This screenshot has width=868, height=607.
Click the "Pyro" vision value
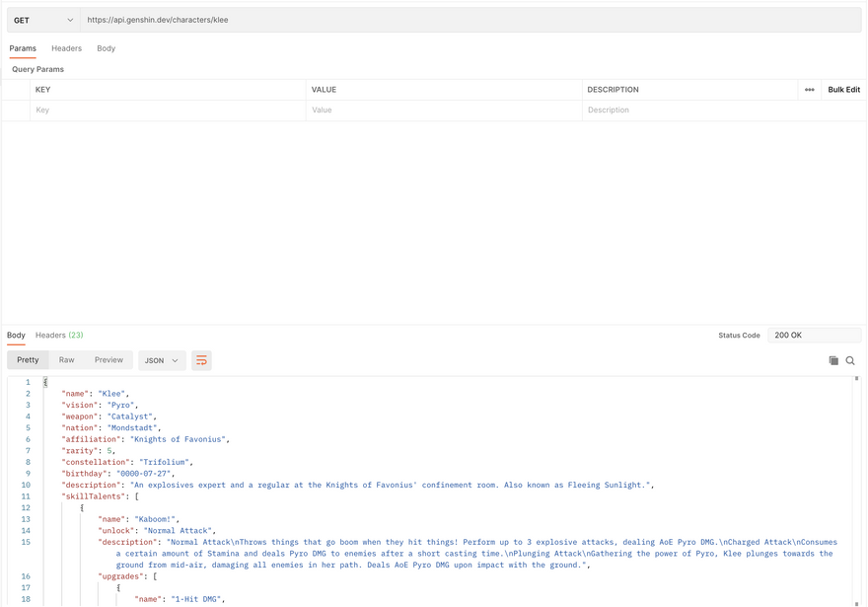pyautogui.click(x=120, y=405)
